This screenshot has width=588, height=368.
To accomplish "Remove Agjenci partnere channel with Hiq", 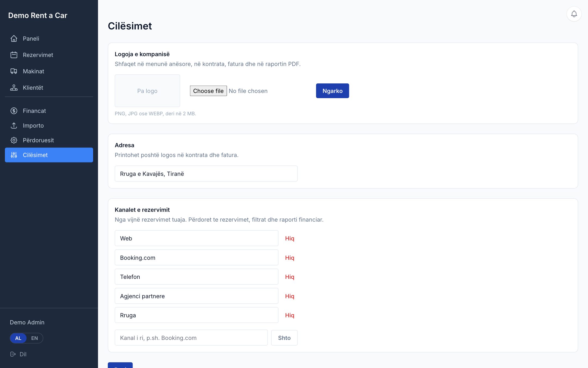I will click(x=290, y=296).
